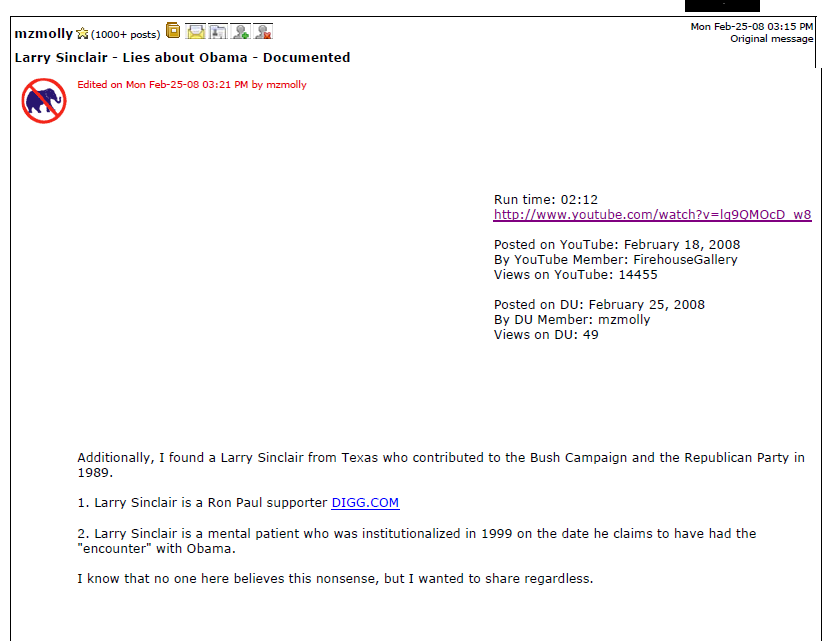Click the "Views on DU: 49" line

[545, 335]
